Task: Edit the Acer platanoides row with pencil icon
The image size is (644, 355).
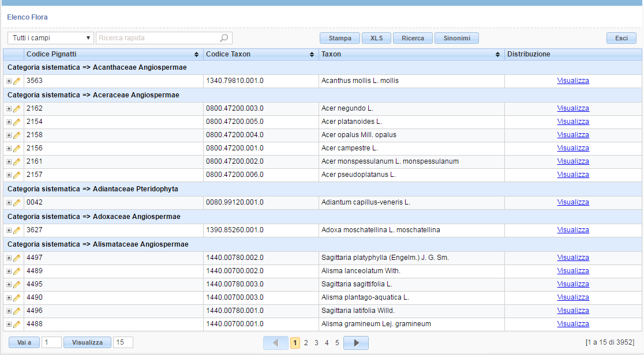Action: (x=17, y=122)
